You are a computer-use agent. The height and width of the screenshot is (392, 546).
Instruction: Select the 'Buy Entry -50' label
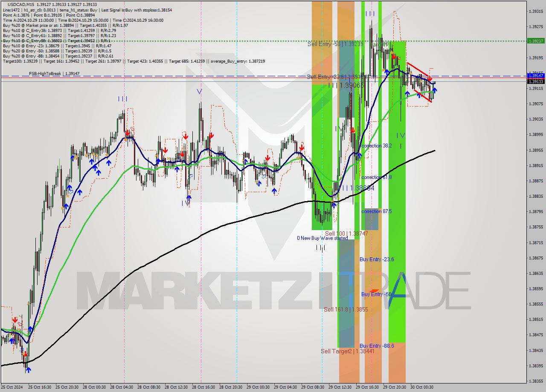coord(376,294)
